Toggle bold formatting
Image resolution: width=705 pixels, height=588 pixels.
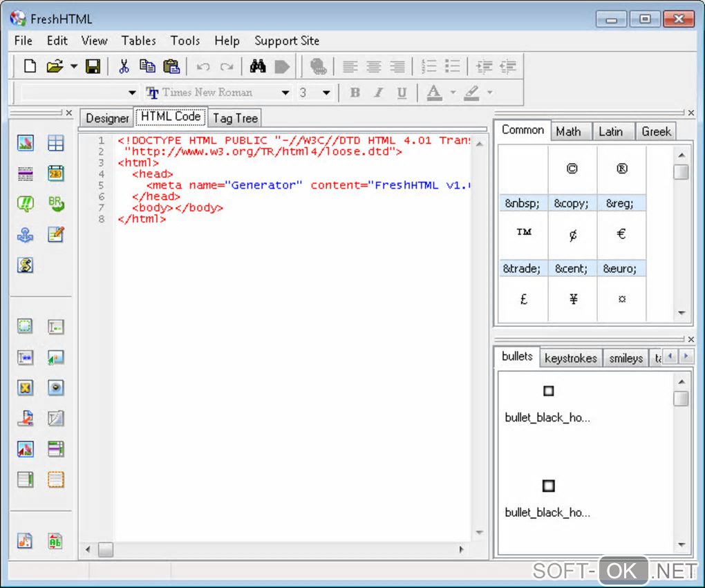tap(355, 93)
